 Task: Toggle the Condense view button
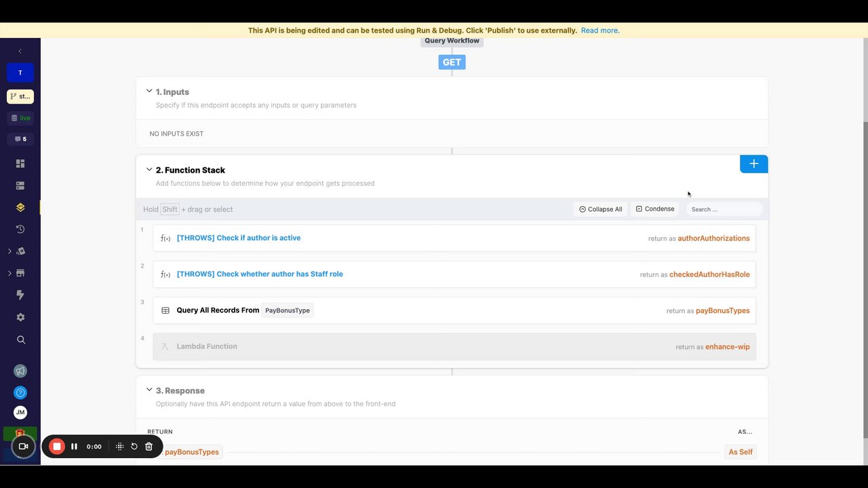tap(655, 209)
